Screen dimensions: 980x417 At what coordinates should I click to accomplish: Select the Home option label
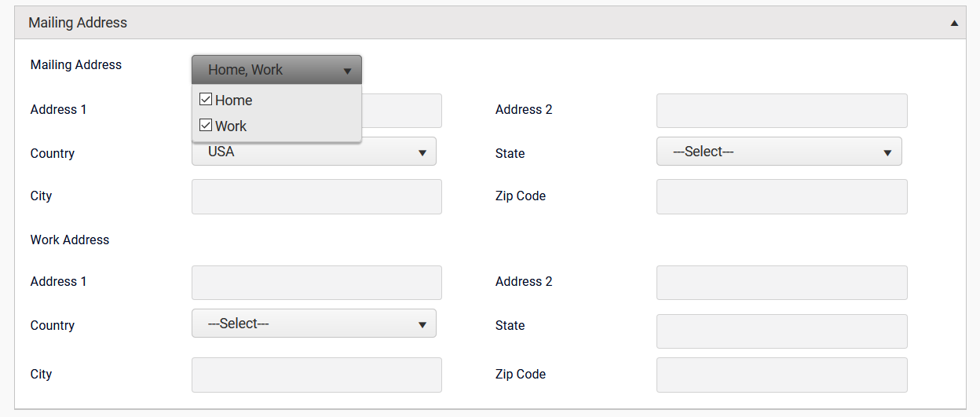233,101
